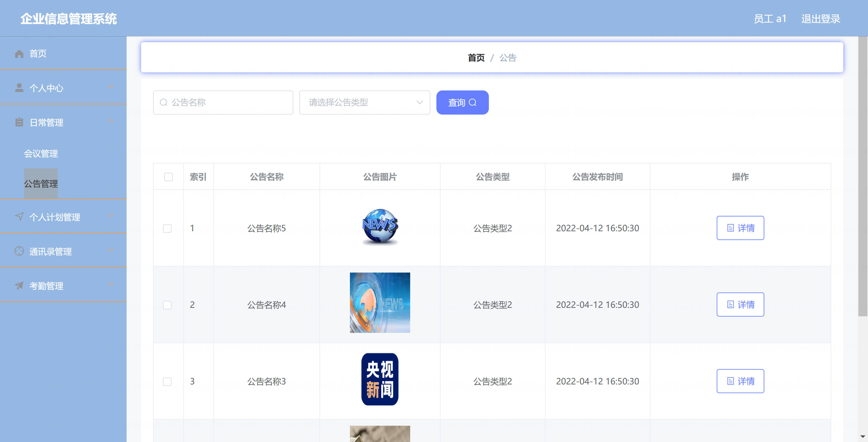Click the 操作 column header
This screenshot has width=868, height=442.
[740, 177]
